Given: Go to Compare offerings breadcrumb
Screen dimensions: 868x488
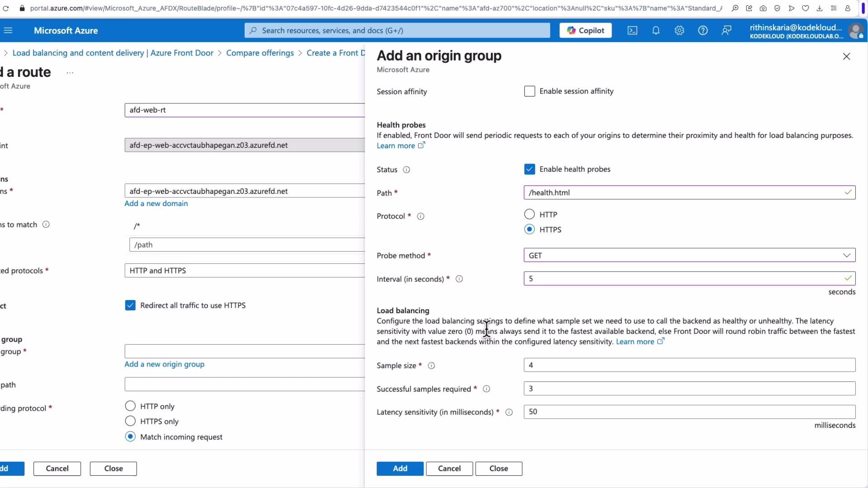Looking at the screenshot, I should pos(260,53).
